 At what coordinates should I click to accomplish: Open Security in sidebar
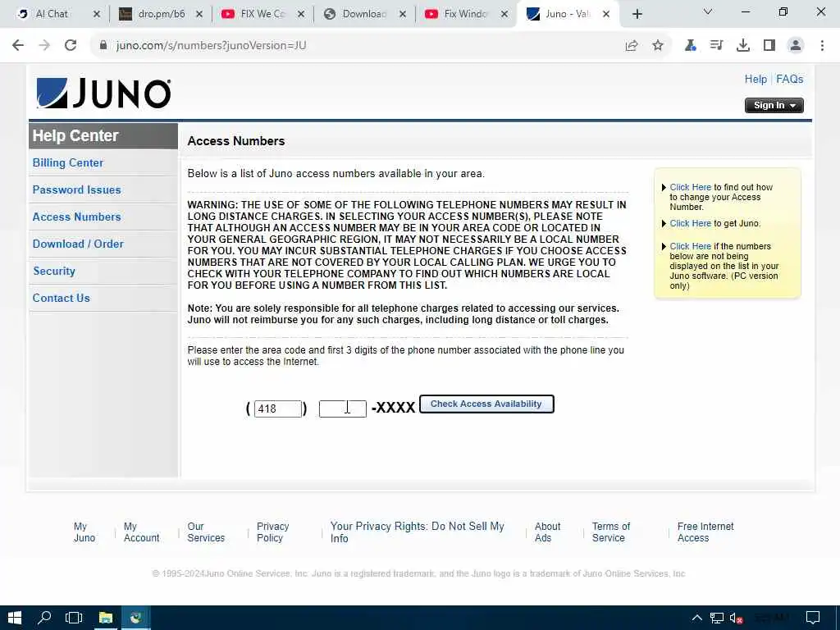click(54, 271)
